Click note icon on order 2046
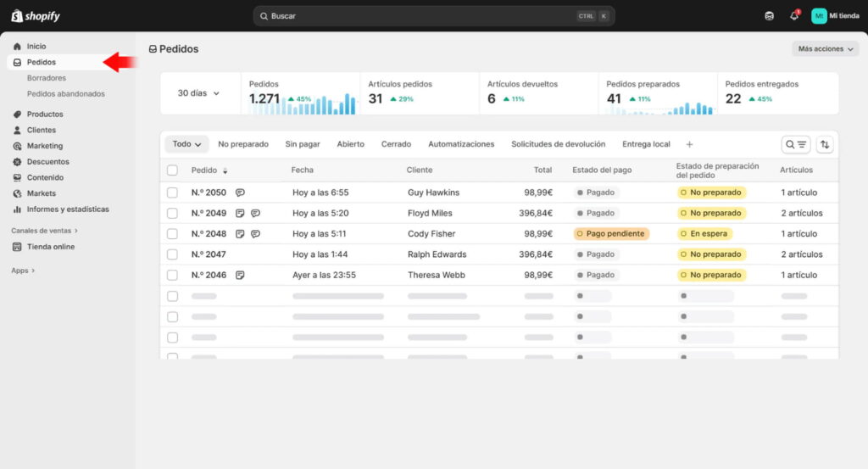 (x=241, y=275)
